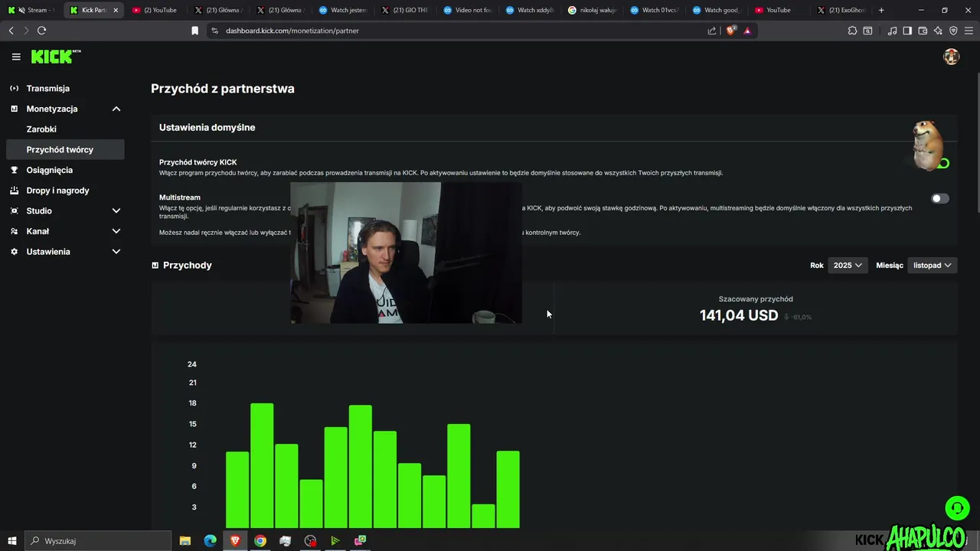This screenshot has width=980, height=551.
Task: Open a new browser tab
Action: pos(881,10)
